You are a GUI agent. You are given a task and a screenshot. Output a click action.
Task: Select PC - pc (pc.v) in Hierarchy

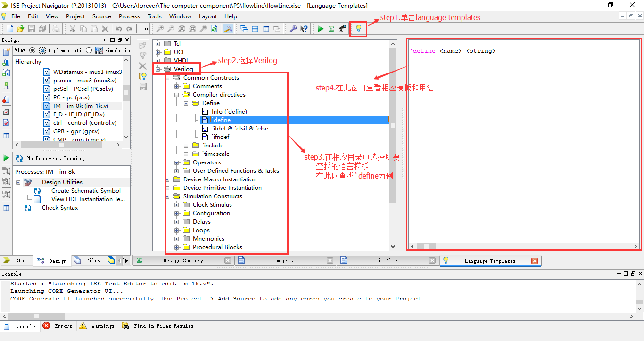point(71,97)
